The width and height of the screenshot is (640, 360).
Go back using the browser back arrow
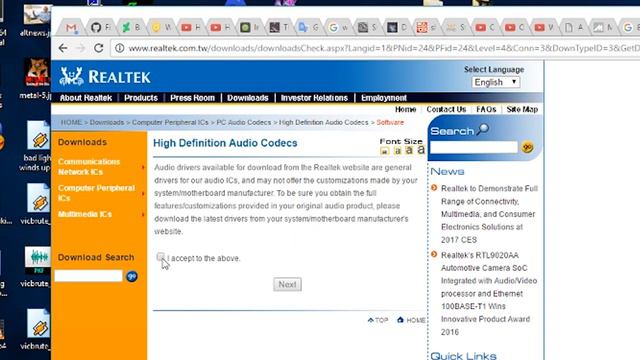pos(63,48)
